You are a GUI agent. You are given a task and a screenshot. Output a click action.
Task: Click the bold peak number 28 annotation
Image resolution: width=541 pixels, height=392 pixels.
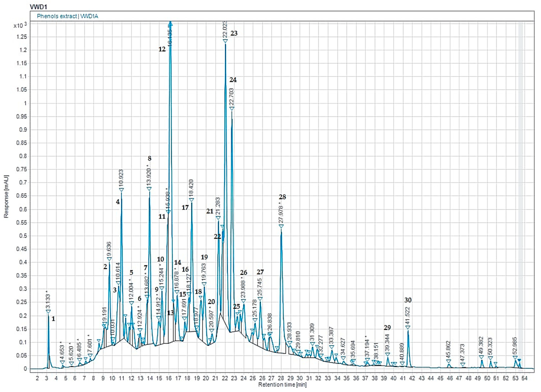(282, 197)
